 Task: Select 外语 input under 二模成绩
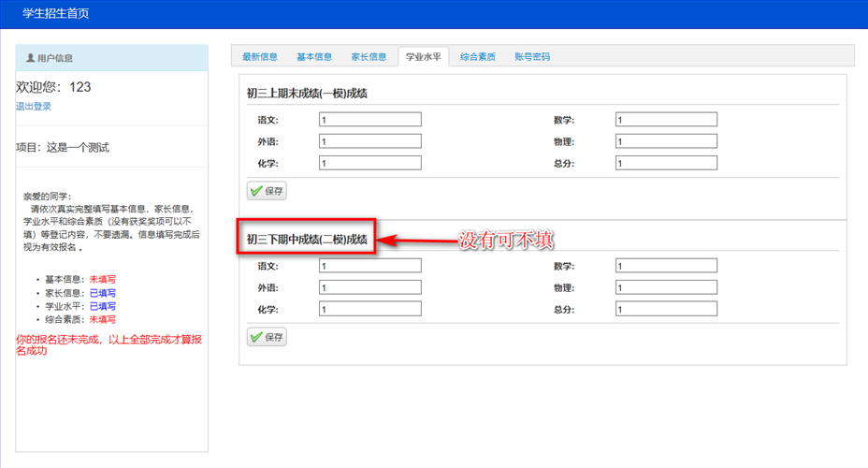point(369,288)
